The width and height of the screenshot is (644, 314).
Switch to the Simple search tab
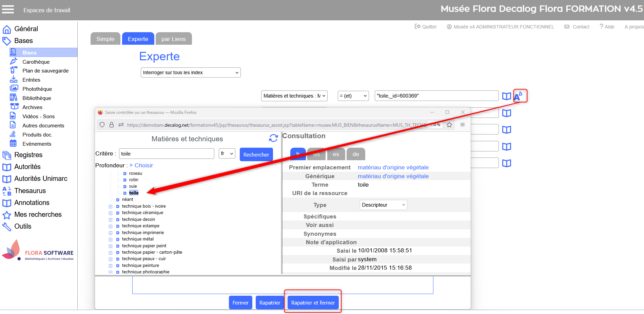(x=105, y=39)
